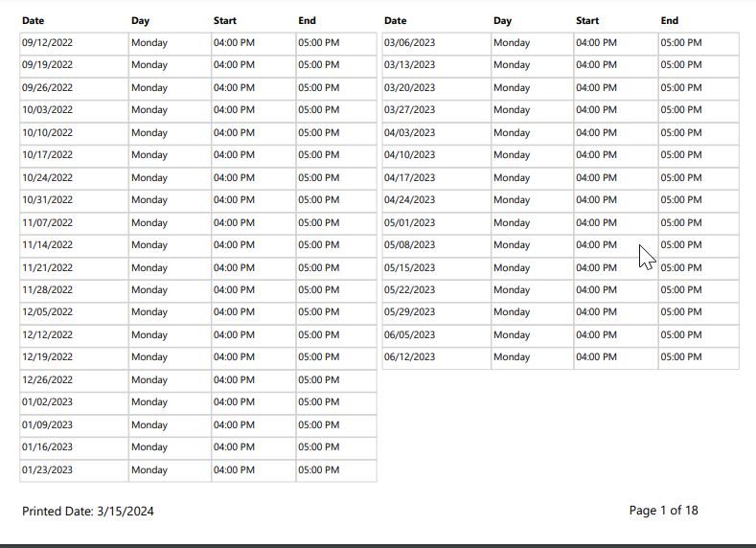Click the left table's Day column header
The image size is (756, 548).
click(x=140, y=21)
